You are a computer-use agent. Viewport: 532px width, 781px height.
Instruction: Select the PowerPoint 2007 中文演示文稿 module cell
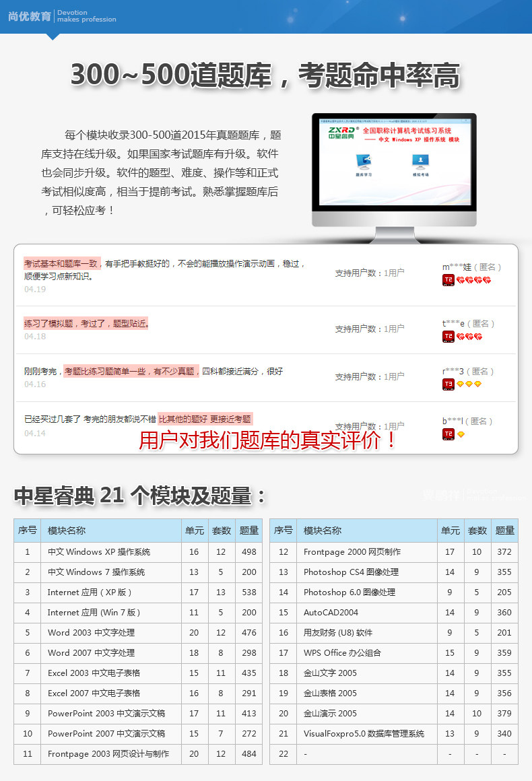click(x=111, y=734)
